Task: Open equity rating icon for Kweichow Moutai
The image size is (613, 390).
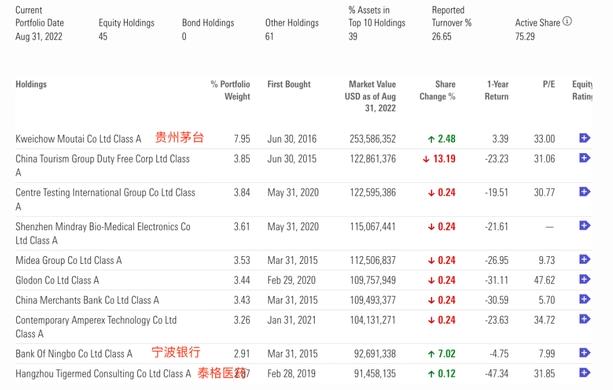Action: [584, 138]
